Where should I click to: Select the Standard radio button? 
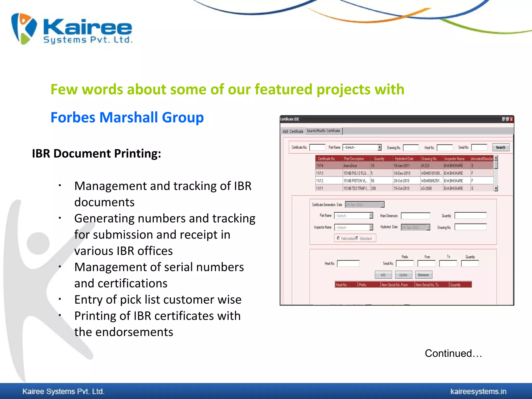click(357, 238)
